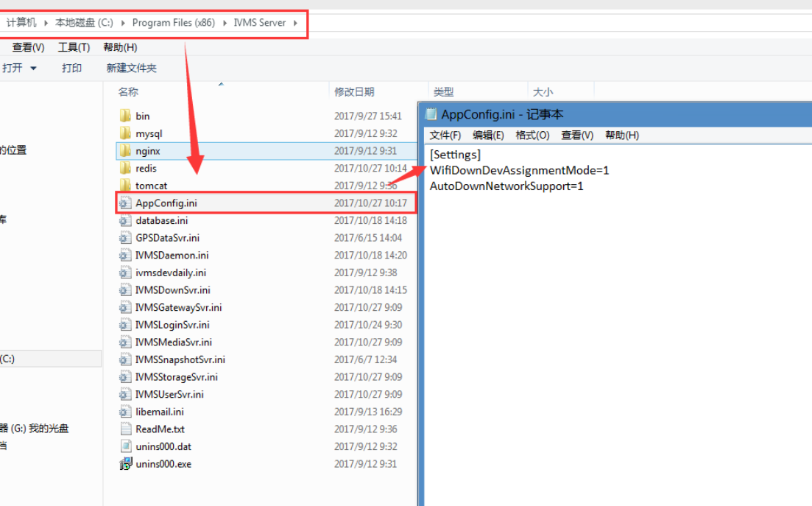Sort files by the 名称 column header

tap(128, 92)
